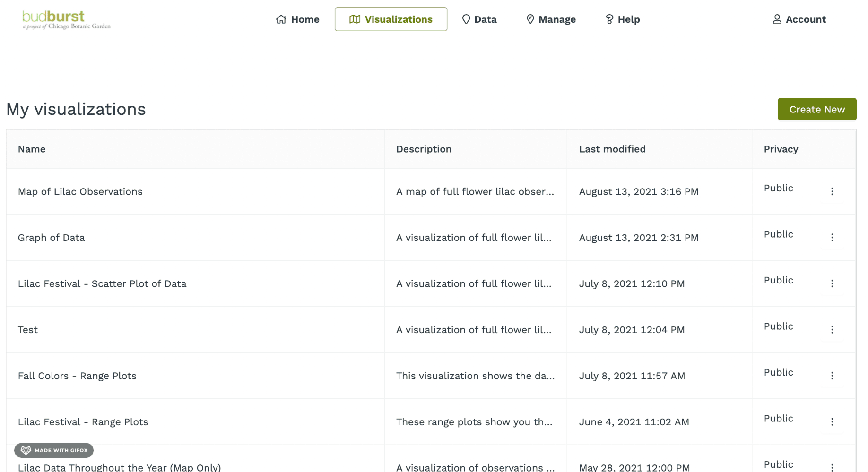Click the map icon beside Visualizations
The image size is (868, 472).
(x=355, y=19)
